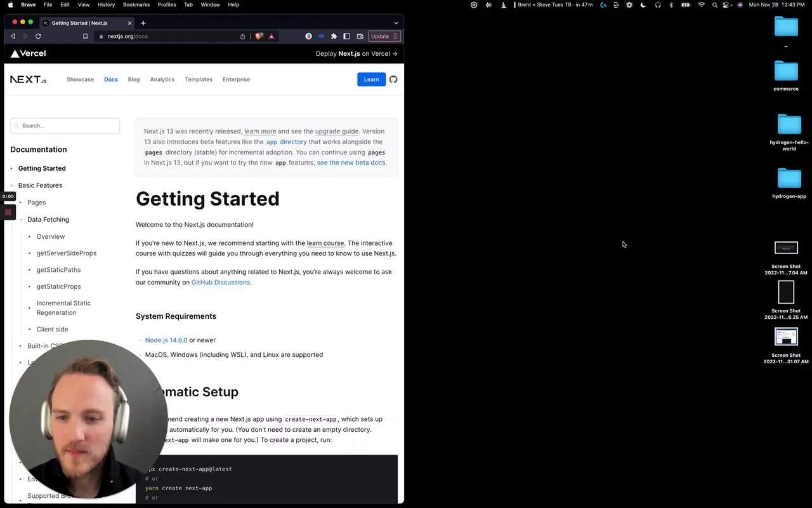Follow the Deploy Next.js on Vercel link

[x=357, y=53]
